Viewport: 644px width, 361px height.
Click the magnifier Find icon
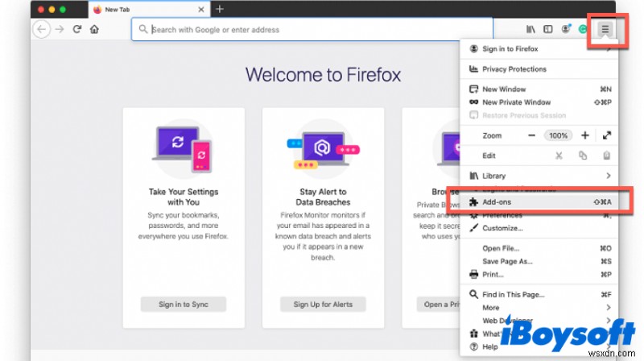click(x=474, y=294)
